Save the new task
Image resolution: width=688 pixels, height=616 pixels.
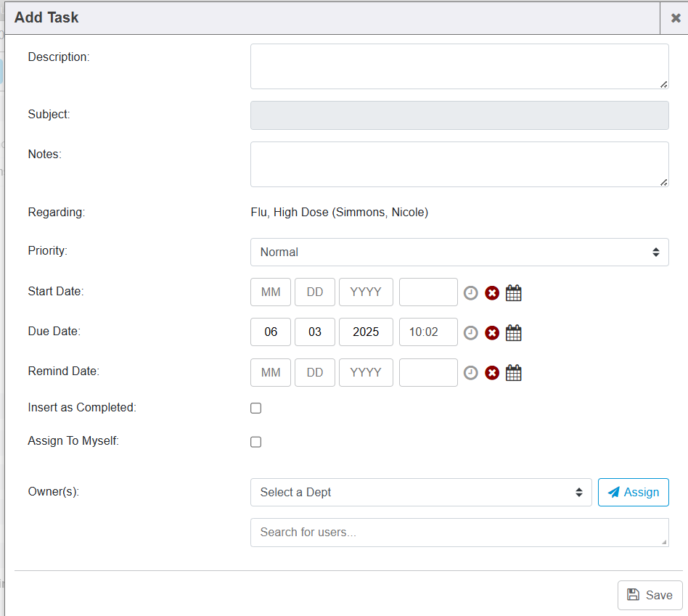(650, 595)
